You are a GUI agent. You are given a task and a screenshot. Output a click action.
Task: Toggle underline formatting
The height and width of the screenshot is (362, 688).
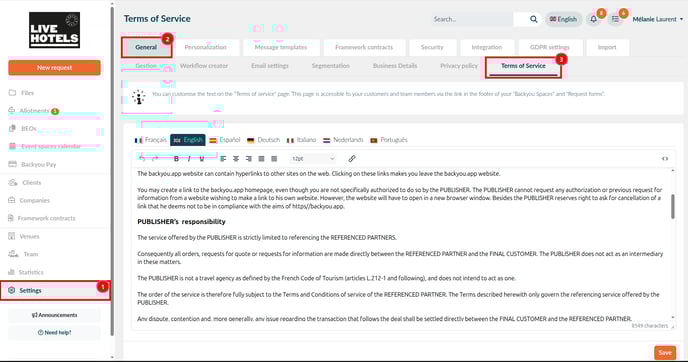pyautogui.click(x=202, y=159)
